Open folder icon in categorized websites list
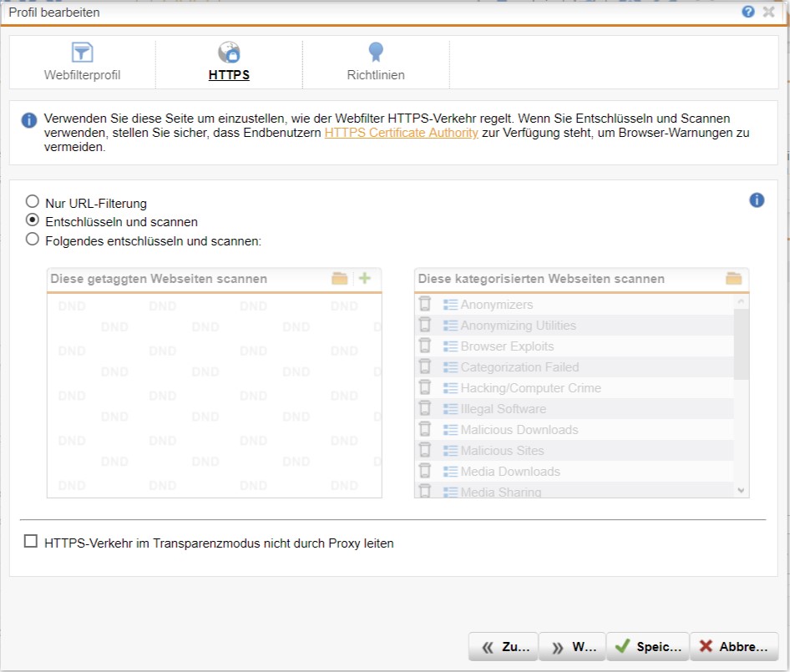The height and width of the screenshot is (672, 790). (x=734, y=279)
